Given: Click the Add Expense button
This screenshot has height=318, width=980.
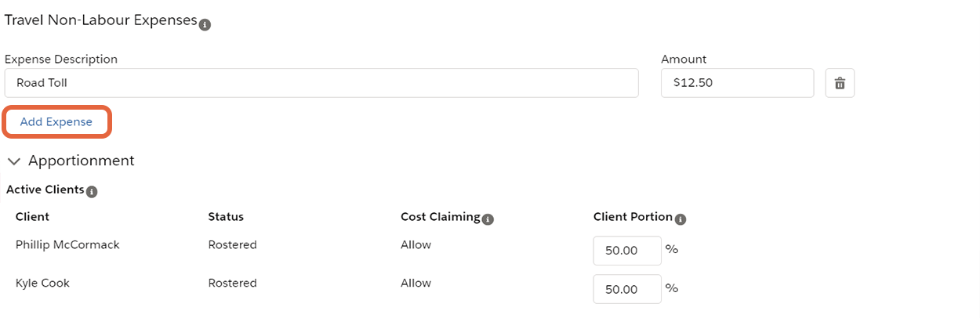Looking at the screenshot, I should click(x=56, y=122).
